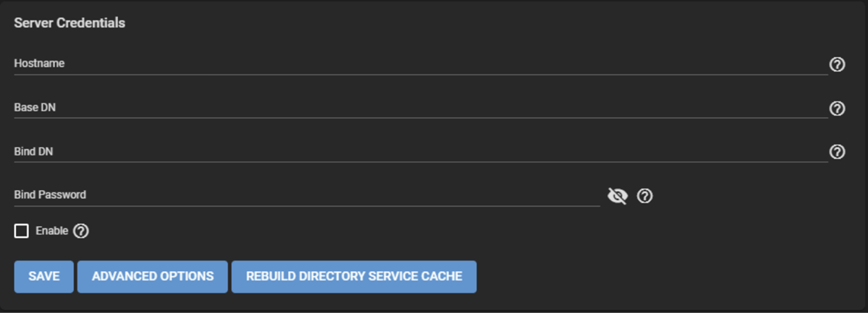Image resolution: width=868 pixels, height=313 pixels.
Task: Click the 'Bind Password' label text
Action: coord(50,195)
